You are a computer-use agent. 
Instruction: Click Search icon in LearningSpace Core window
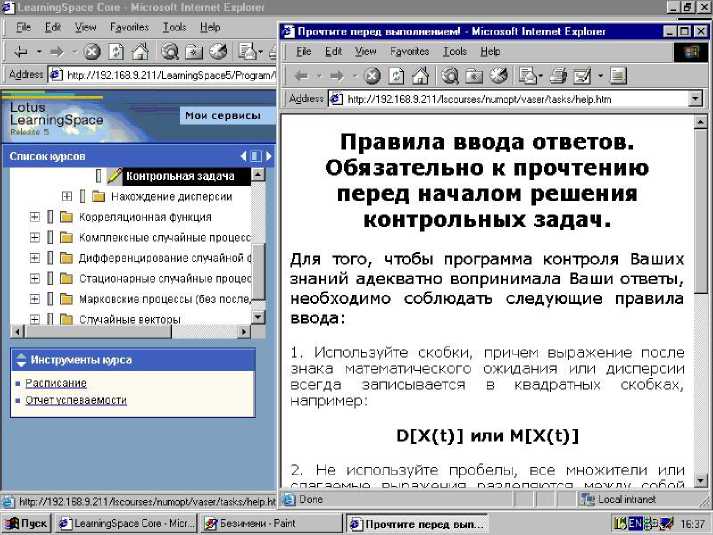170,52
